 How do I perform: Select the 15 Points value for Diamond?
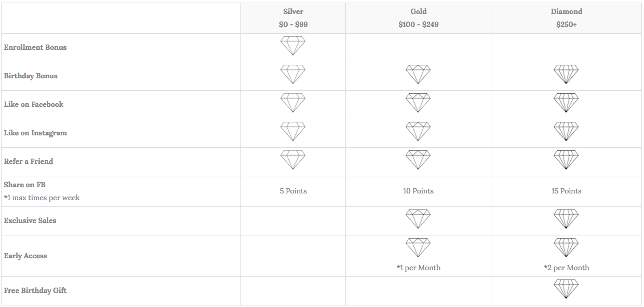567,191
